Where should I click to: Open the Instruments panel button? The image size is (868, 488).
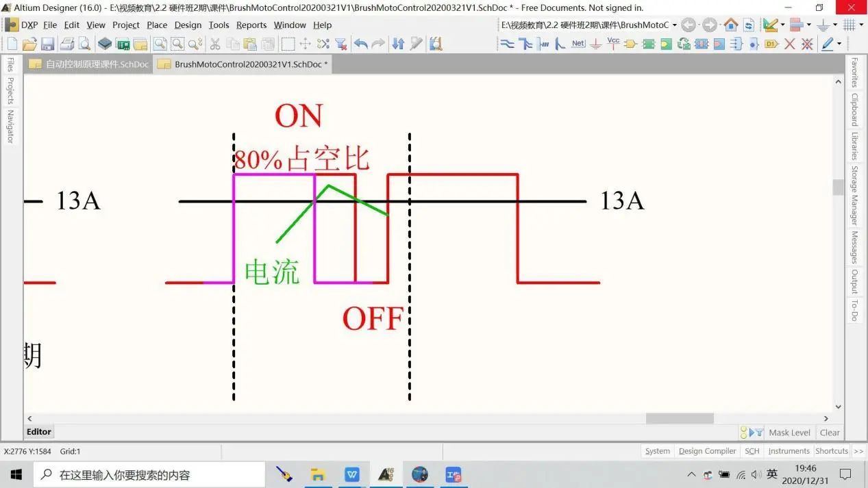(x=789, y=451)
